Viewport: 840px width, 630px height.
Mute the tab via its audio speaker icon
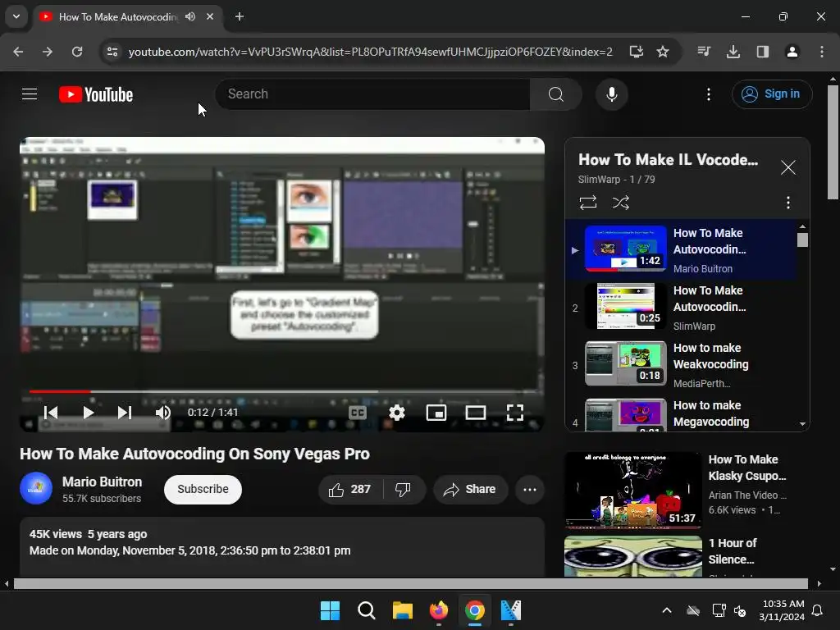[190, 16]
